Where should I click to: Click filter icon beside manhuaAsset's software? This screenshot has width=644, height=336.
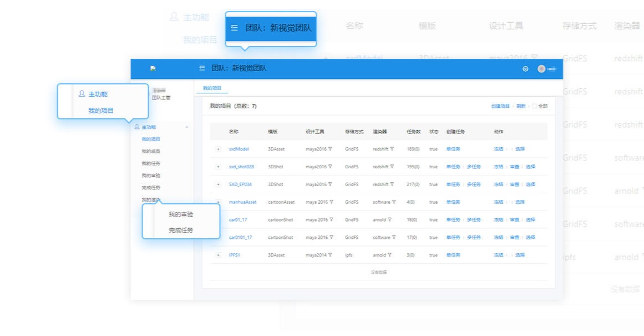click(x=394, y=202)
